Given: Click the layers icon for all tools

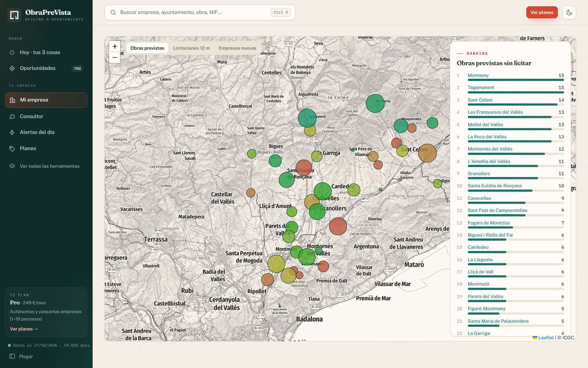Looking at the screenshot, I should coord(12,166).
